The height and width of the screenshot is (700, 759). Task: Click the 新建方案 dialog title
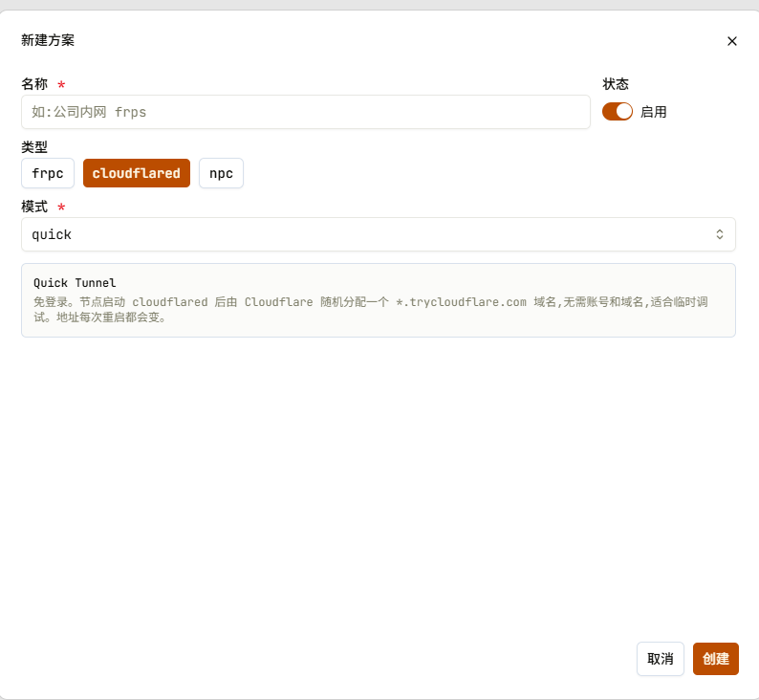coord(48,40)
